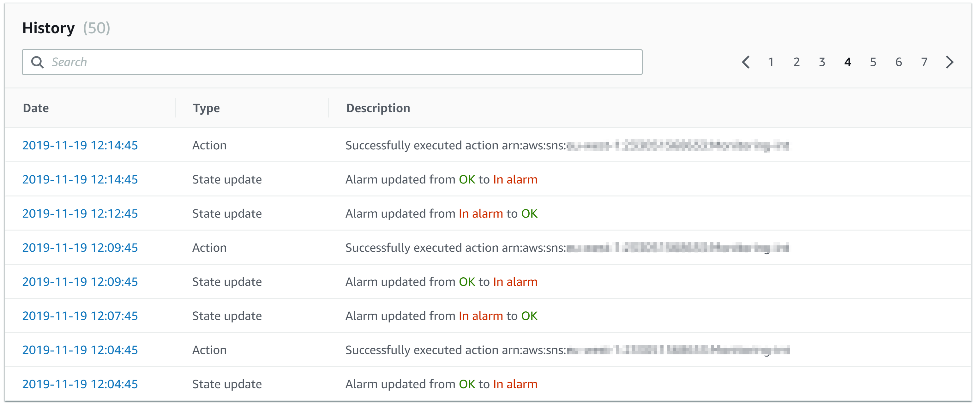Jump to page 2 of history
Image resolution: width=980 pixels, height=409 pixels.
(796, 62)
